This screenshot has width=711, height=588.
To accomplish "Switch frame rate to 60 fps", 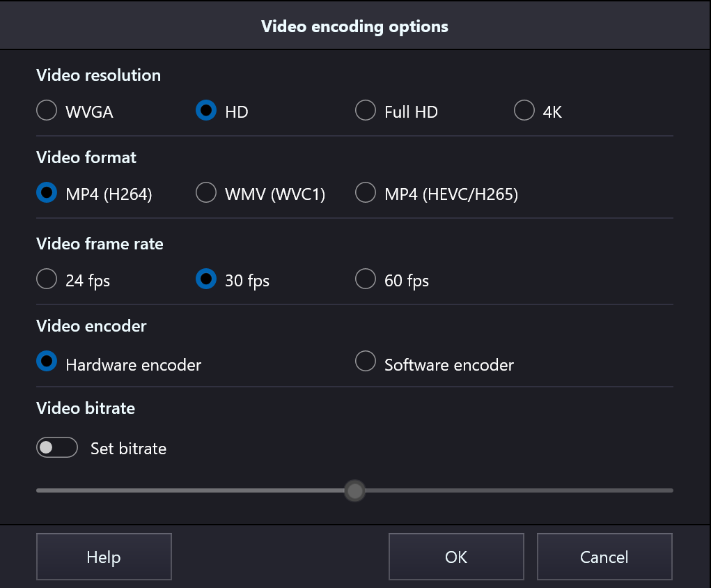I will [366, 279].
